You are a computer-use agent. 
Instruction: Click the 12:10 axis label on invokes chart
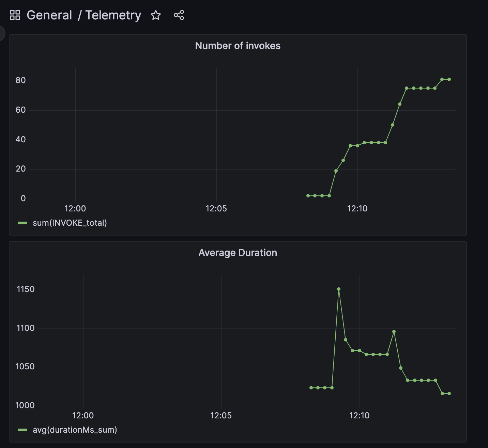357,209
